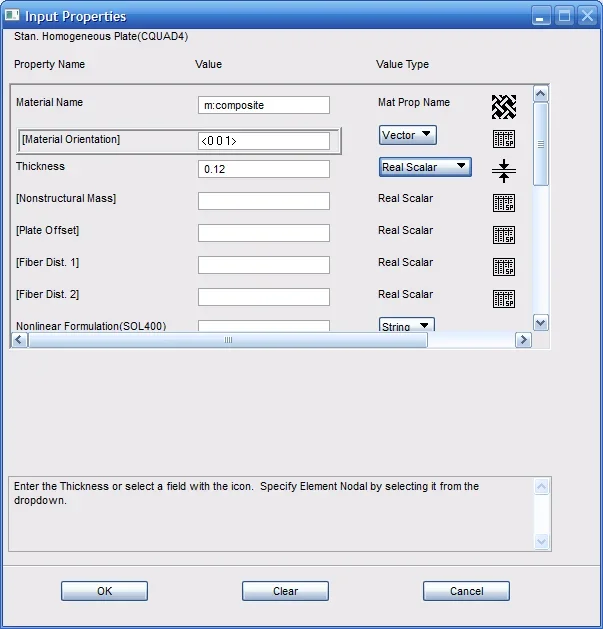Click the field icon for Fiber Dist. 2
The height and width of the screenshot is (629, 603).
(x=503, y=299)
